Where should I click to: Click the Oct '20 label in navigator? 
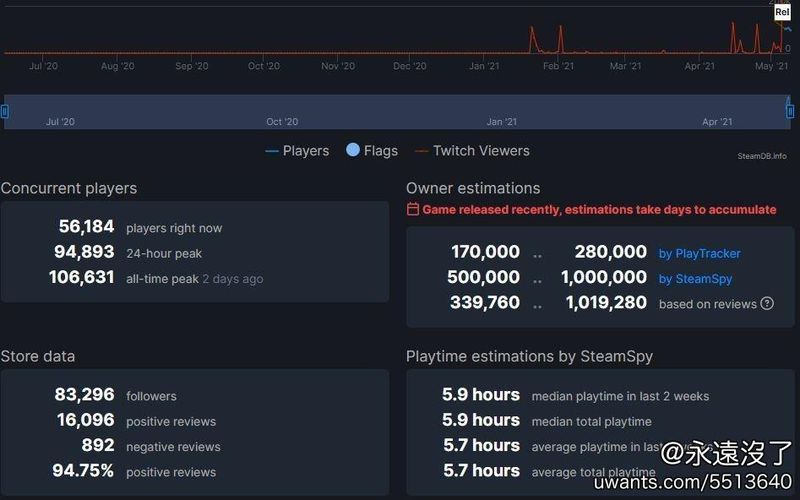click(x=282, y=121)
